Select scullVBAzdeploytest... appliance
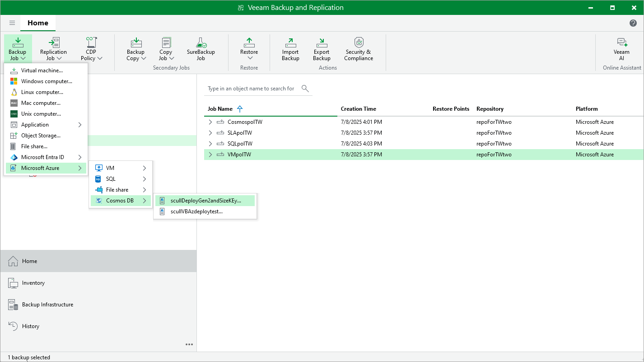The image size is (644, 362). [x=205, y=212]
